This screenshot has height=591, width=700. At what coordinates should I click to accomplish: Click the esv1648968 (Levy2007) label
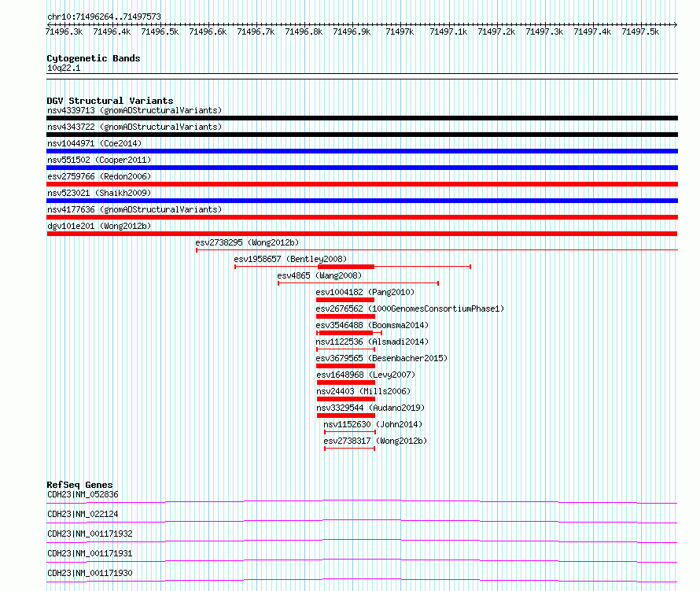pos(366,375)
